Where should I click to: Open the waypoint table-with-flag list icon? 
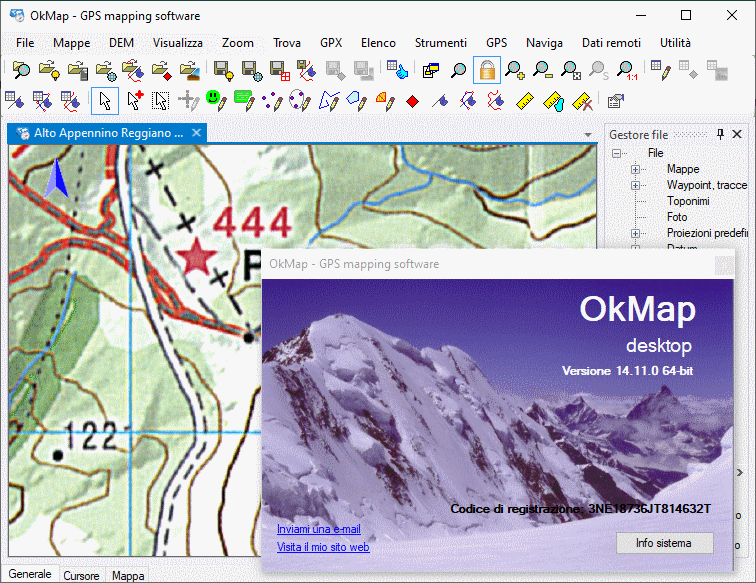[14, 101]
